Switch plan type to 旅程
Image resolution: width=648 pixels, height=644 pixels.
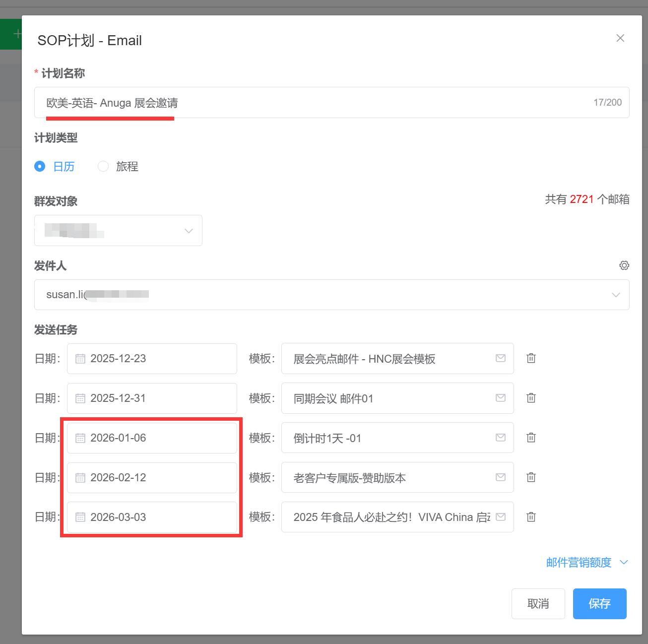point(103,166)
